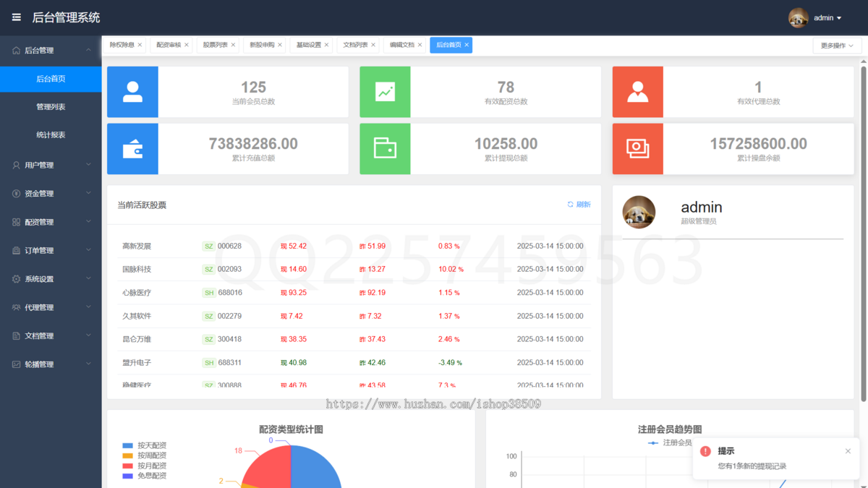
Task: Close the 新股申购 tab
Action: 280,45
